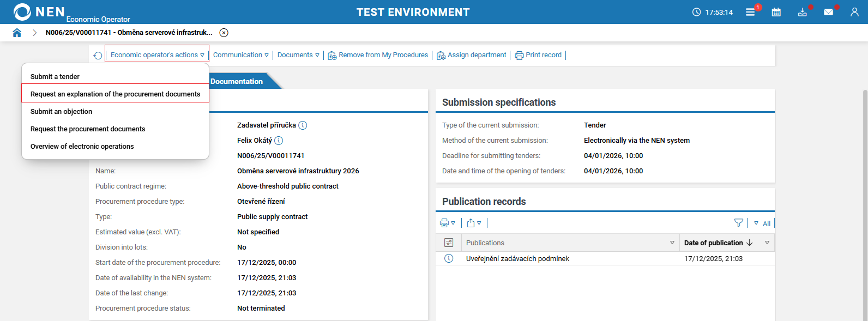Select Overview of electronic operations
Image resolution: width=868 pixels, height=321 pixels.
(x=82, y=147)
